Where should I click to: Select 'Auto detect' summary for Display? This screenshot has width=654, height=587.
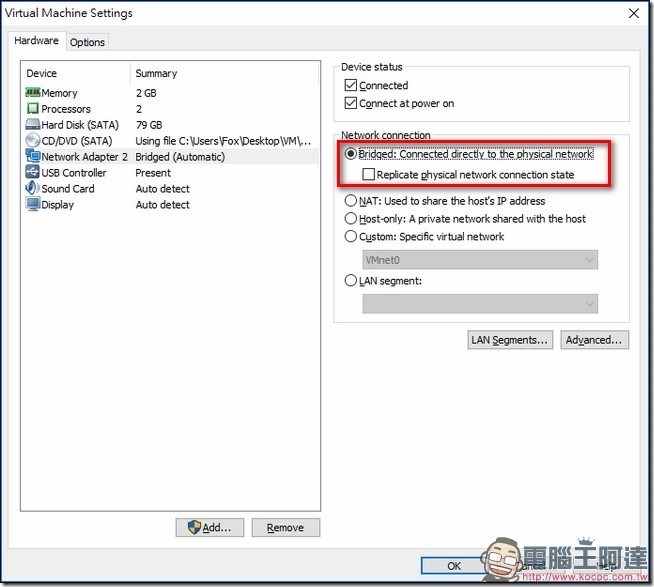pos(163,204)
